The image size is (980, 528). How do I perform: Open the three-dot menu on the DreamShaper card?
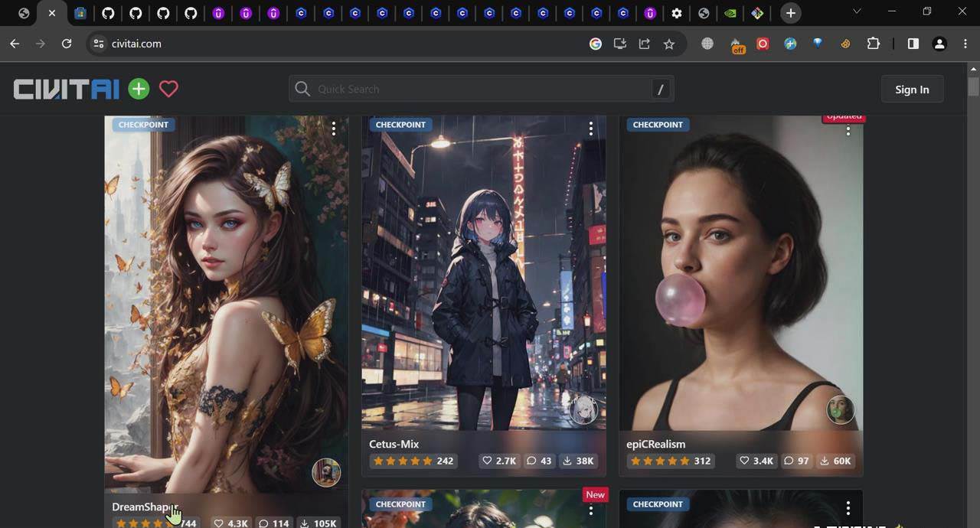coord(334,129)
